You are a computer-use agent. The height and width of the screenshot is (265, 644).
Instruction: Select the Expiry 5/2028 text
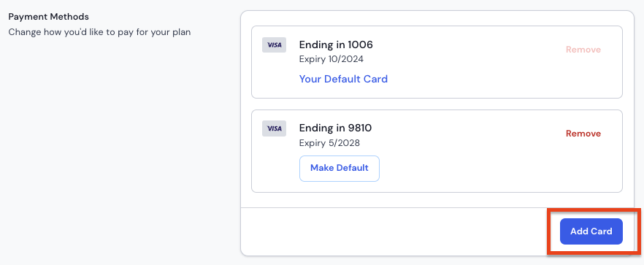(x=329, y=143)
